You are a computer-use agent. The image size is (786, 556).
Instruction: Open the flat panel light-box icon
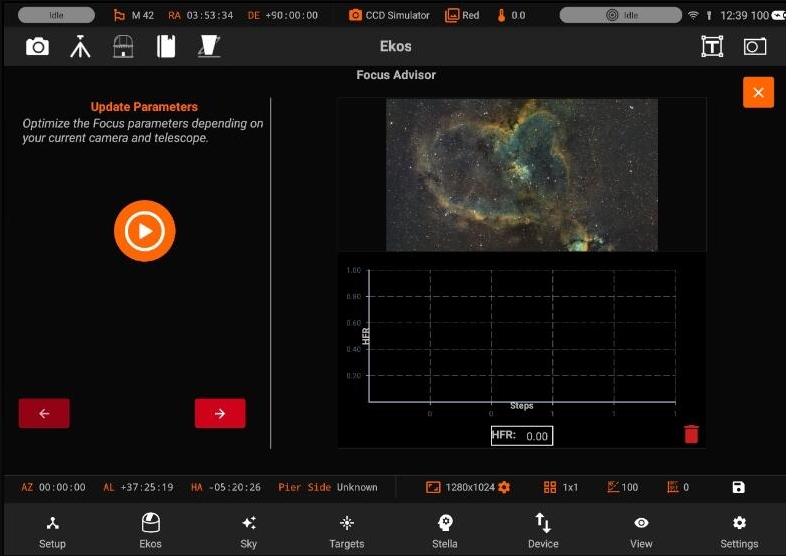coord(209,46)
